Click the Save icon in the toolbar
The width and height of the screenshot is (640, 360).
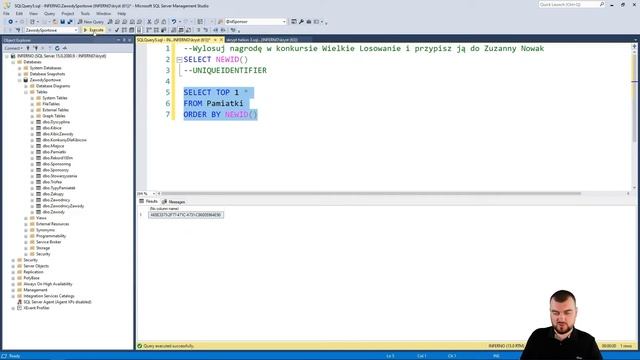tap(62, 22)
